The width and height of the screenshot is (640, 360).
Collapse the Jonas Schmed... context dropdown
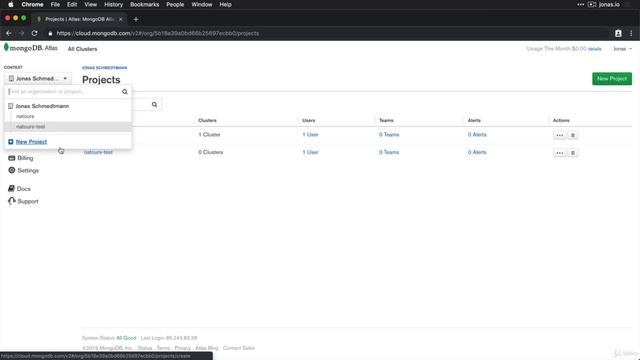38,78
